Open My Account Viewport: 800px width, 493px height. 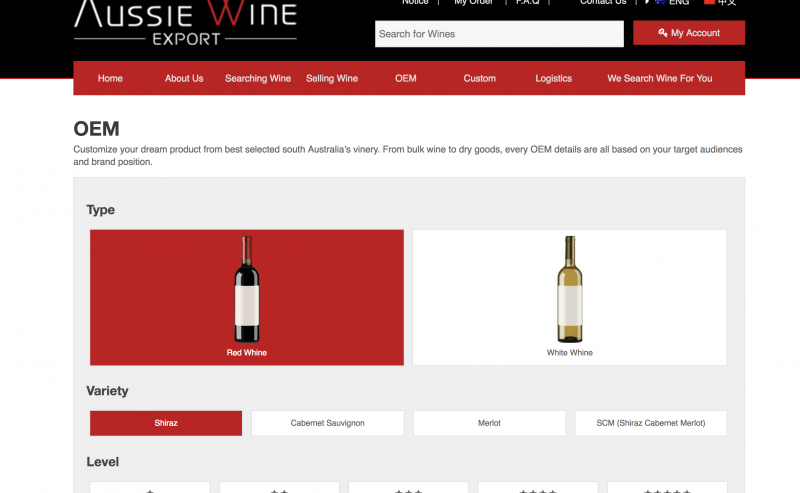[x=689, y=33]
